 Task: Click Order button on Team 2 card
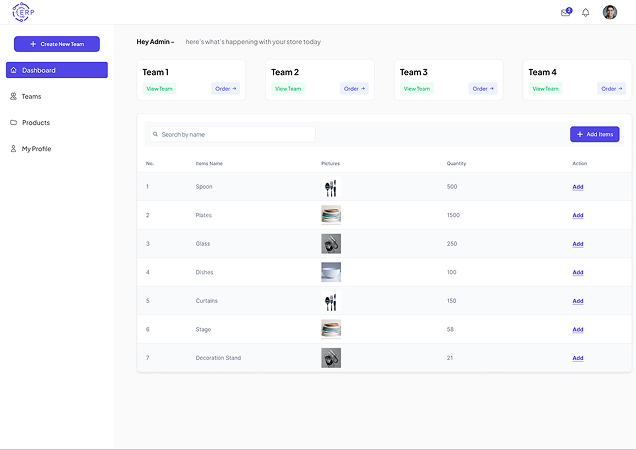tap(355, 89)
